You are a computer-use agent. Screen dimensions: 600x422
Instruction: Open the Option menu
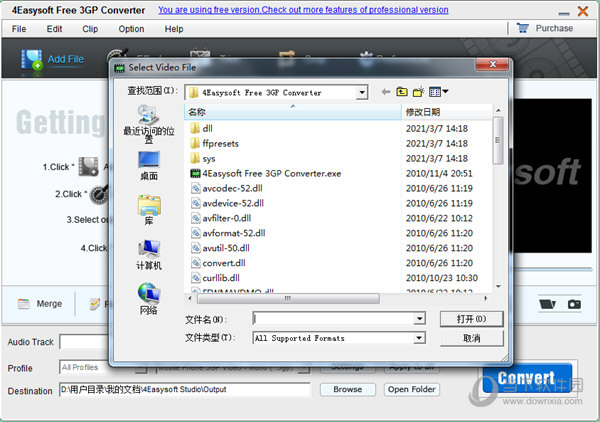coord(131,29)
